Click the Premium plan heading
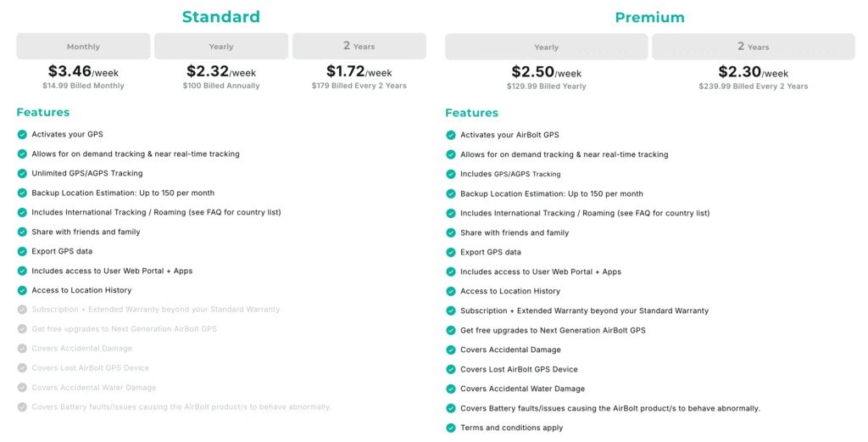 coord(650,17)
